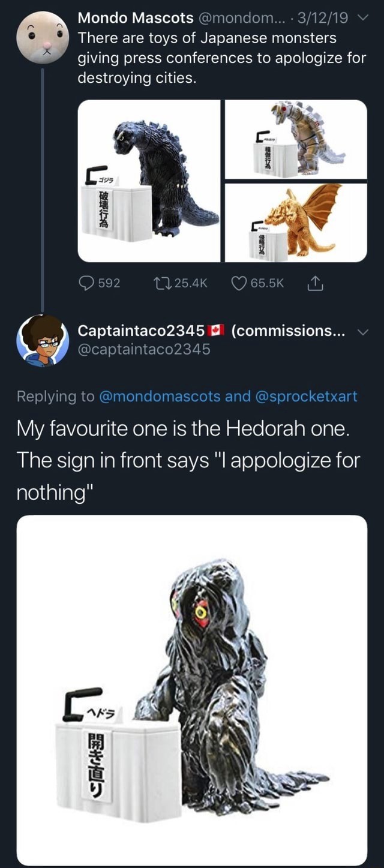The image size is (384, 868).
Task: Tap the Captaintaco2345 display name
Action: tap(142, 331)
